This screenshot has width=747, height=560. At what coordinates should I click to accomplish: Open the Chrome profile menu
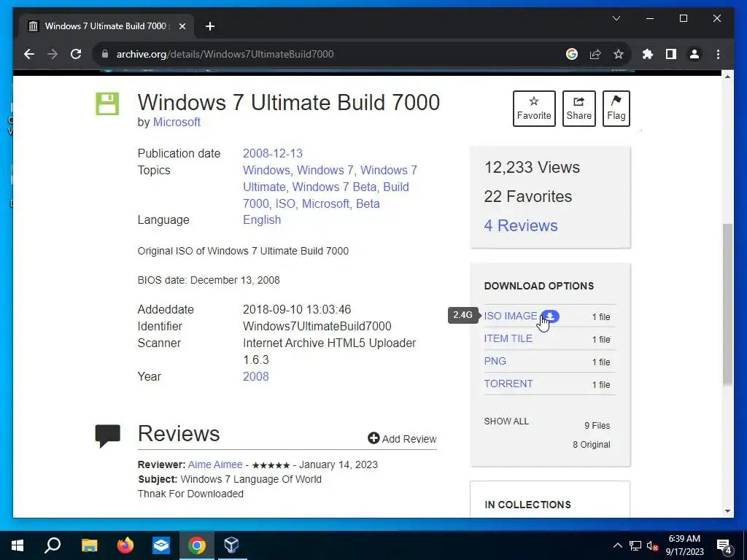[x=694, y=54]
